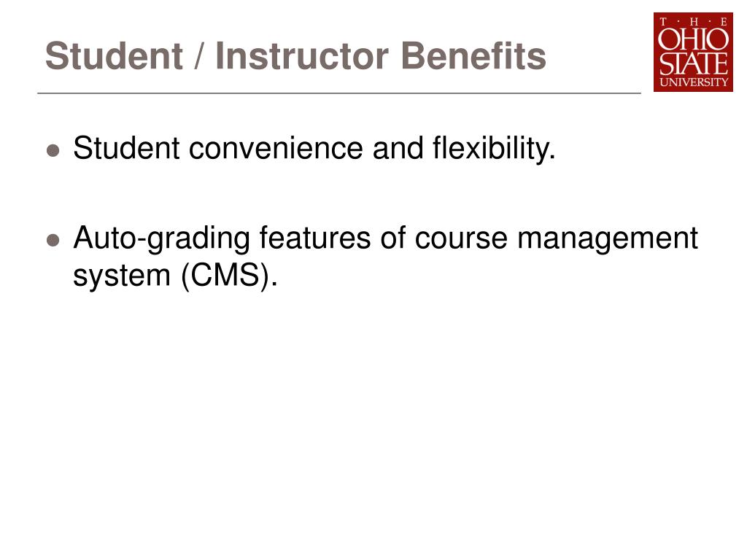Click the word Auto-grading
The height and width of the screenshot is (560, 747).
[x=161, y=238]
